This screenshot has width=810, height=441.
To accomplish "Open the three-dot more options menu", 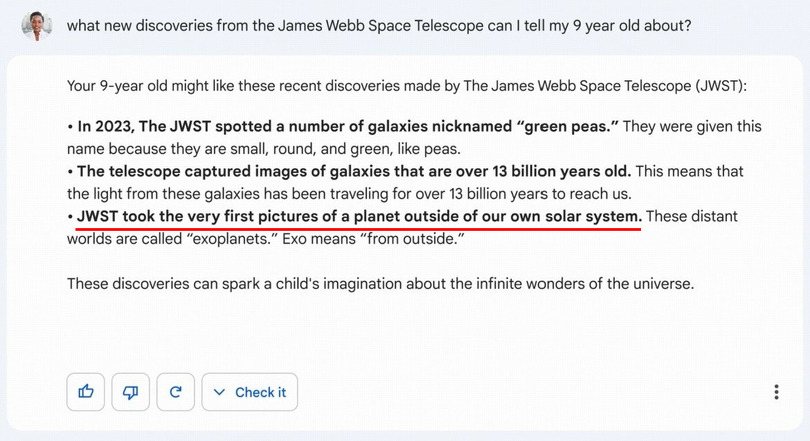I will (x=776, y=392).
